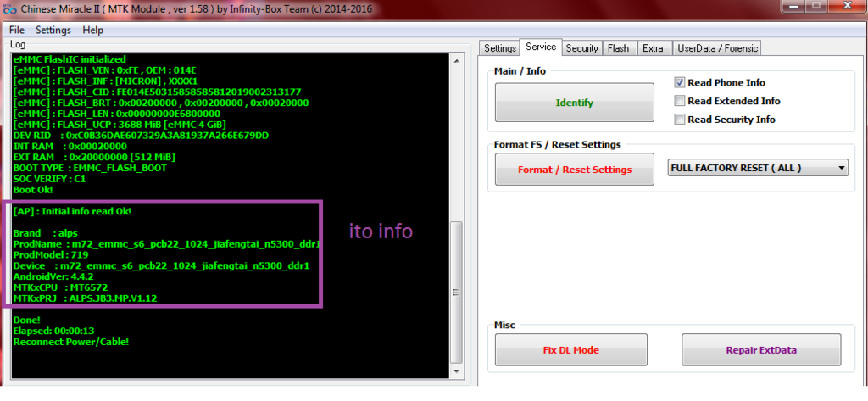This screenshot has height=401, width=868.
Task: Tick Read Security Info checkbox
Action: pyautogui.click(x=679, y=120)
